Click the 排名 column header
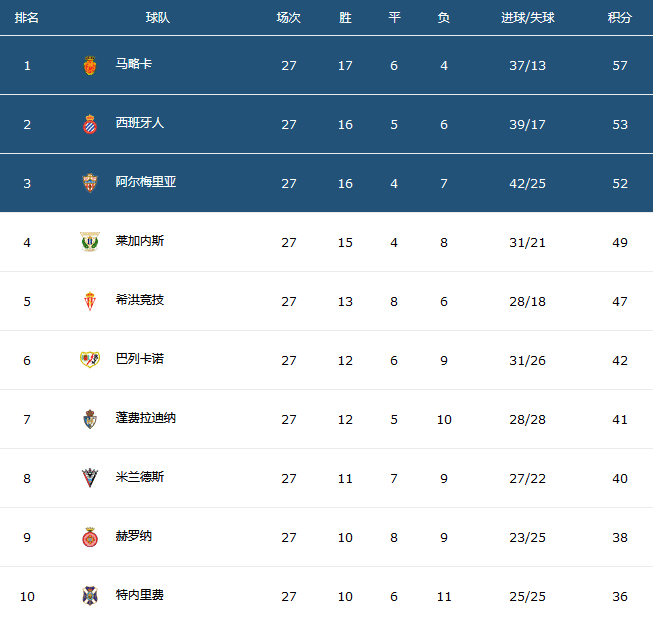The image size is (653, 624). (x=27, y=18)
